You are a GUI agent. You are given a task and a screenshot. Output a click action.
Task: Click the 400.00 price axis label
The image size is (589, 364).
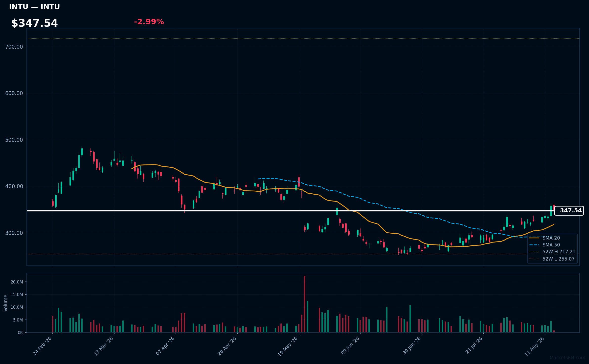tap(14, 186)
